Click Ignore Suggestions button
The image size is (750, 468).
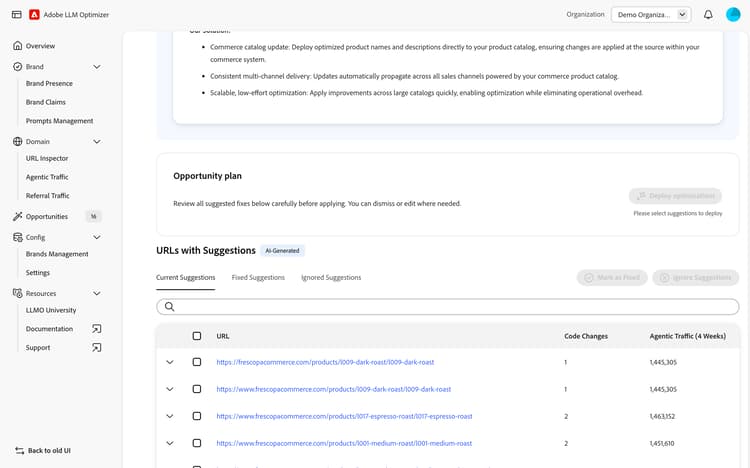click(x=696, y=278)
